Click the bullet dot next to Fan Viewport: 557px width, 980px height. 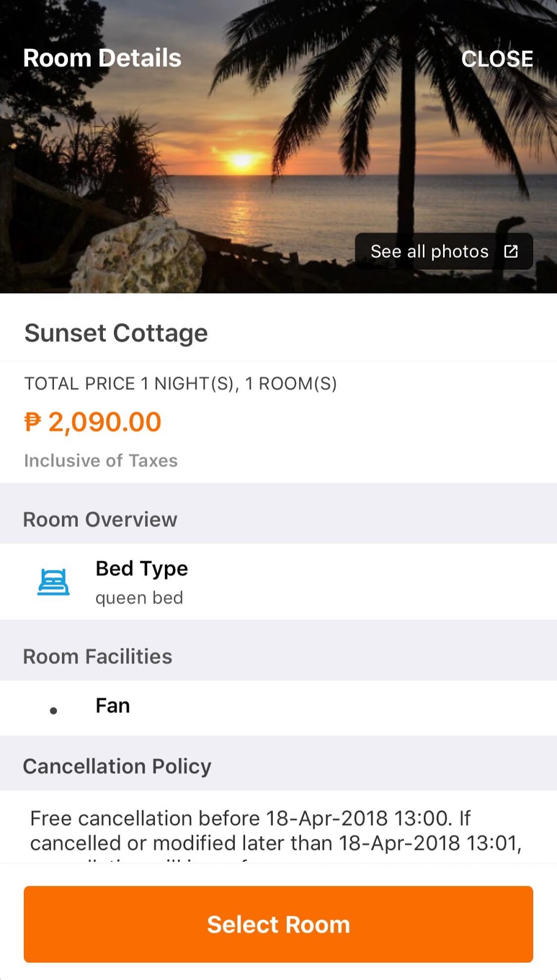tap(53, 710)
